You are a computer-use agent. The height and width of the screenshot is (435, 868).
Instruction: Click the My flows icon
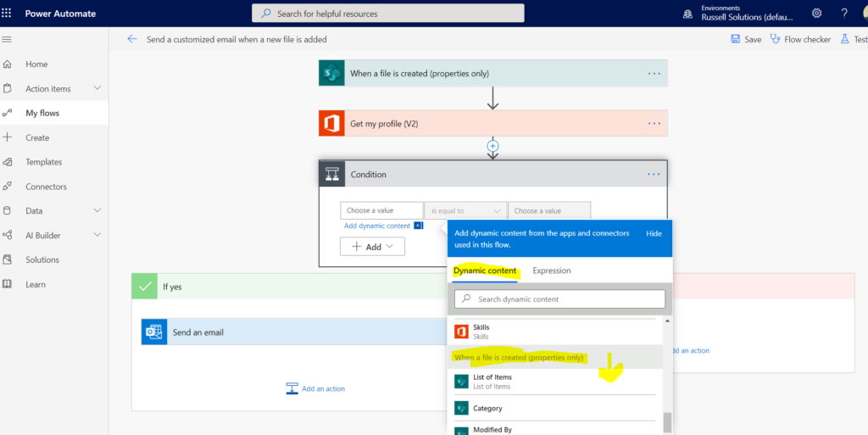point(7,113)
